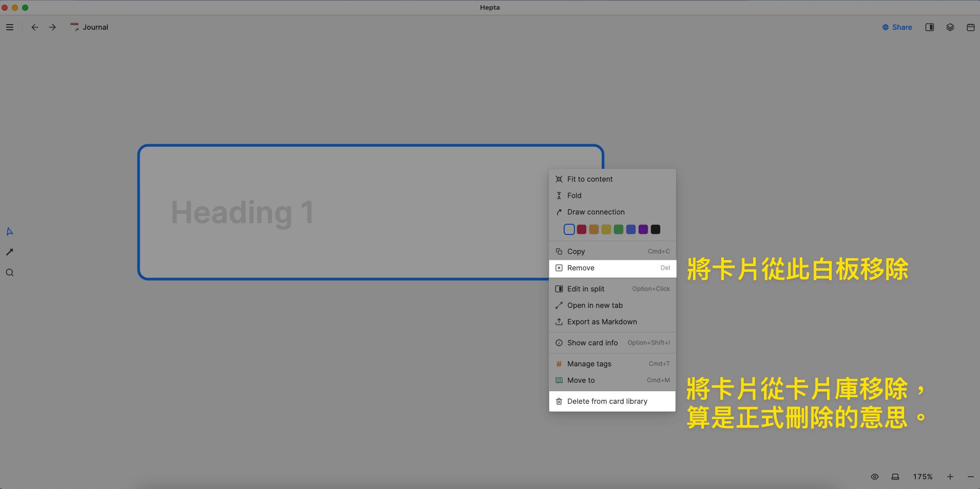Go forward with the right arrow

tap(52, 27)
